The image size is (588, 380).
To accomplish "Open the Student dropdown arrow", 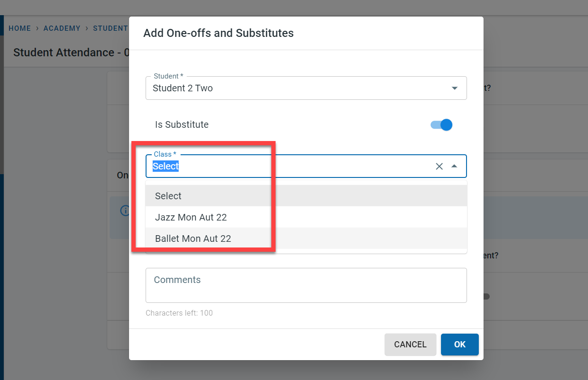I will (x=454, y=88).
